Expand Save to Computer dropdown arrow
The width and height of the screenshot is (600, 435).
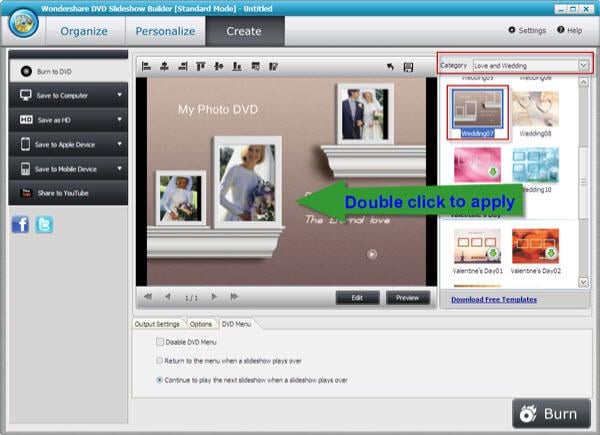coord(119,95)
